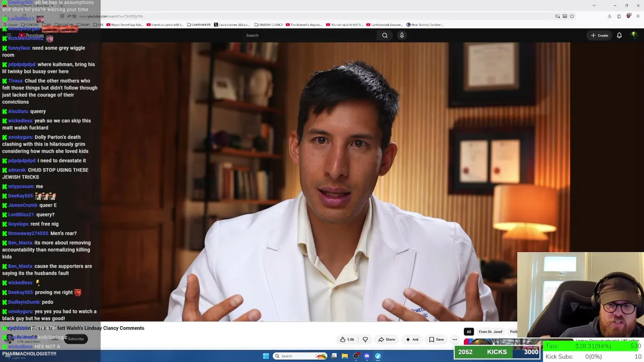The width and height of the screenshot is (644, 362).
Task: Open 'Myron Secret Gay Rab...' bookmark
Action: point(126,25)
